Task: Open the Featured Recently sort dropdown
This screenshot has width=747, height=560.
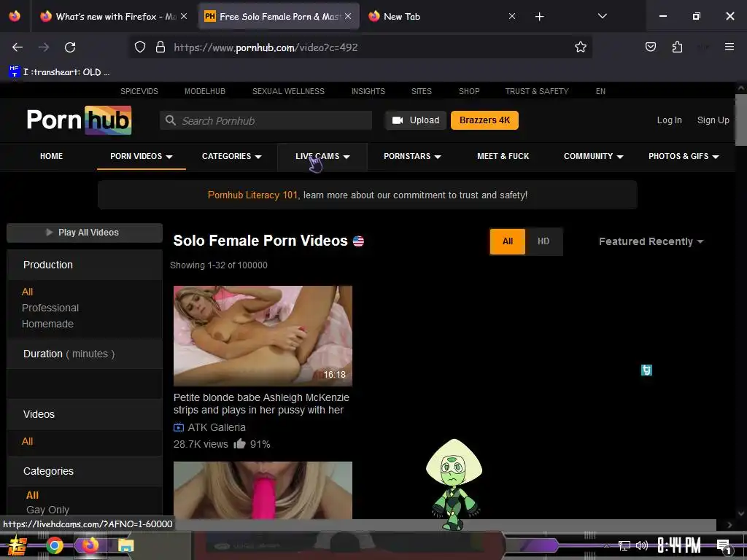Action: (x=651, y=241)
